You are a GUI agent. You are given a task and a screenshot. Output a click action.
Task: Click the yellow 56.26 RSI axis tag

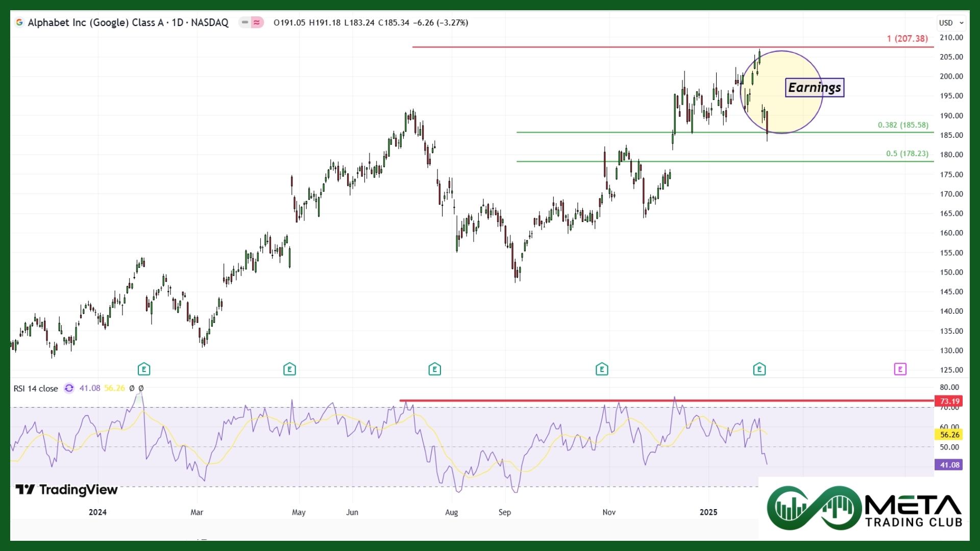click(948, 435)
